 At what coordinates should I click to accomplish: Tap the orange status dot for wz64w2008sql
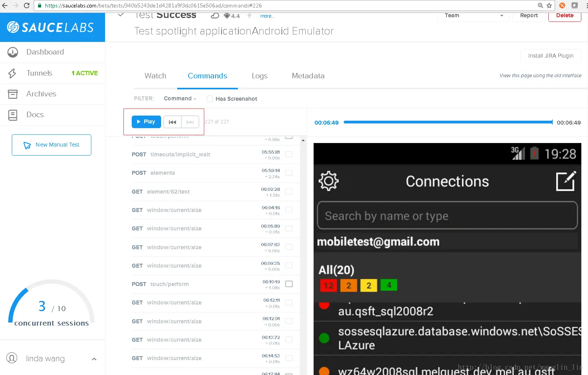point(324,371)
